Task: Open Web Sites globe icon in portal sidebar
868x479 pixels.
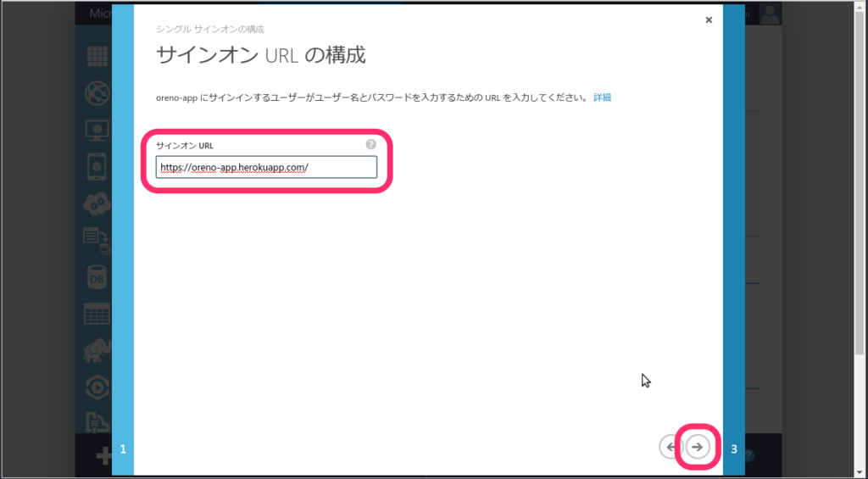Action: 97,93
